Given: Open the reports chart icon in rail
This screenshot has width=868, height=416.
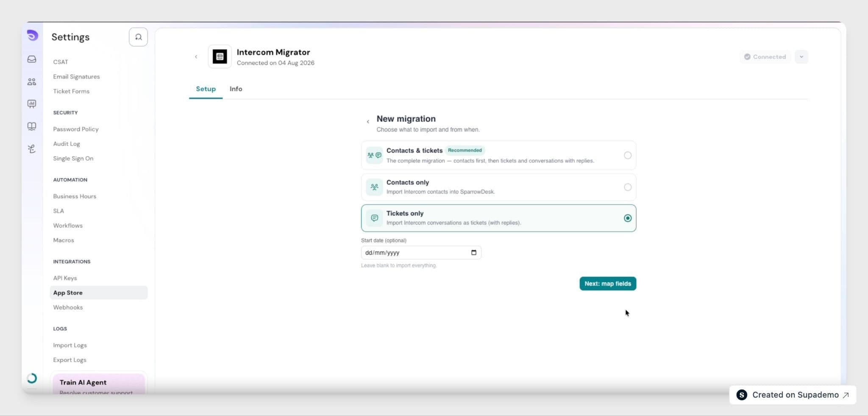Looking at the screenshot, I should [32, 104].
